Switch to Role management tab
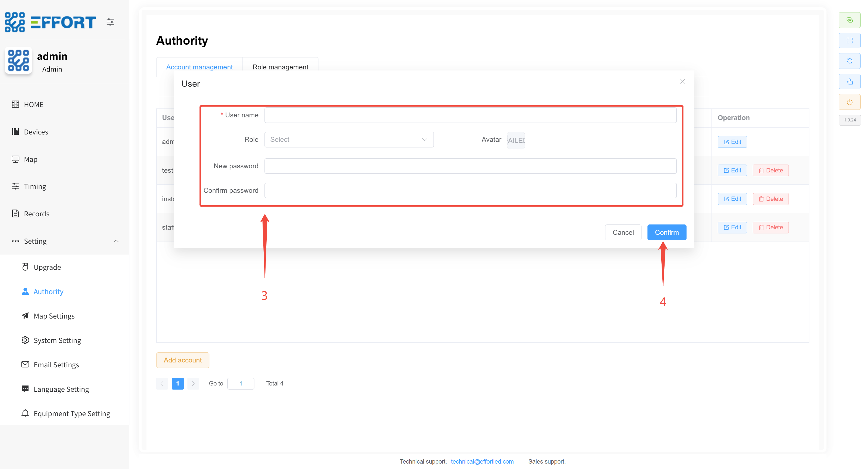The height and width of the screenshot is (469, 868). 280,67
